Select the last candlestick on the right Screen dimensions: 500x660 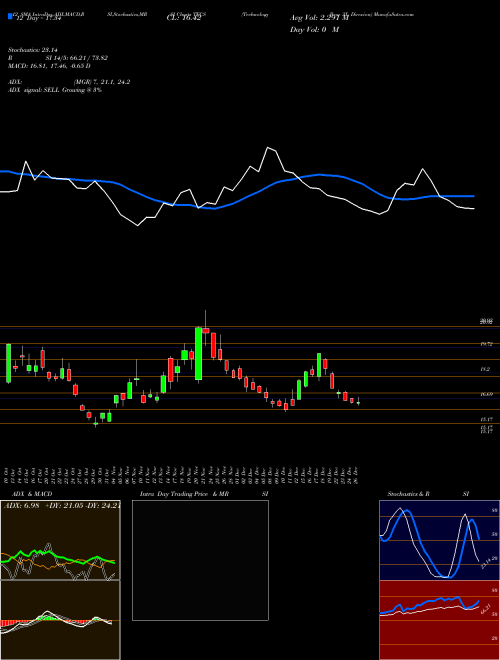(x=358, y=401)
